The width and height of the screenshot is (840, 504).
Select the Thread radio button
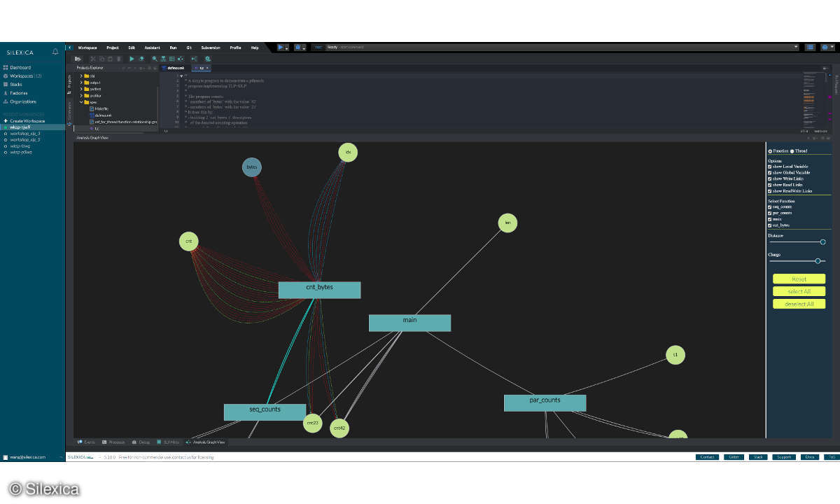792,151
